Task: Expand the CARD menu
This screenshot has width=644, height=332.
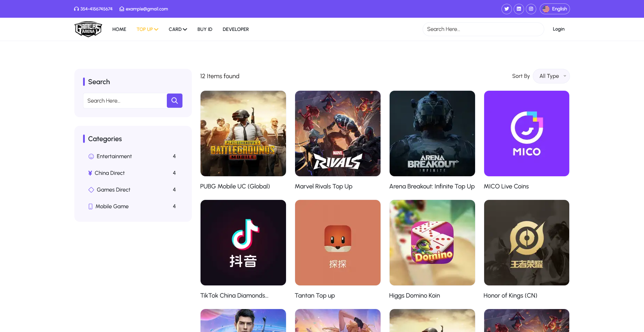Action: (x=178, y=29)
